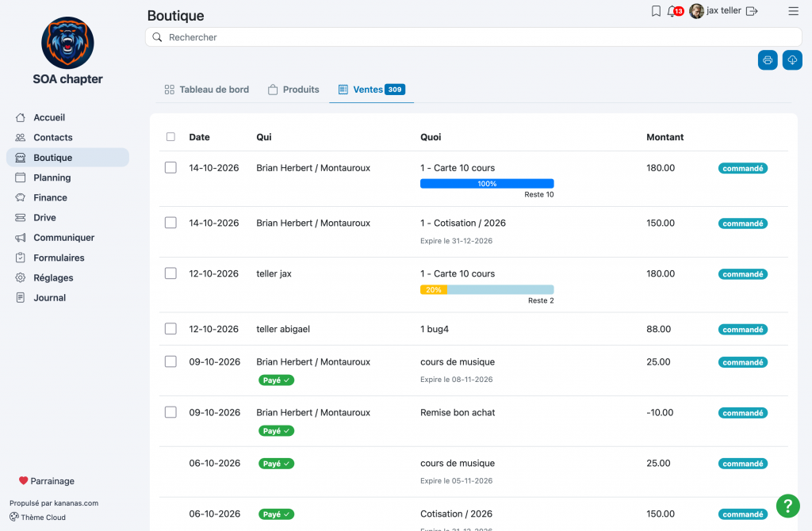Click the jax teller avatar picture

click(696, 11)
